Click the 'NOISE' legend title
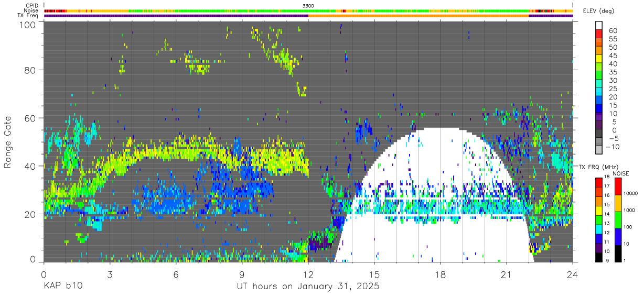Screen dimensions: 644x297 [x=621, y=173]
